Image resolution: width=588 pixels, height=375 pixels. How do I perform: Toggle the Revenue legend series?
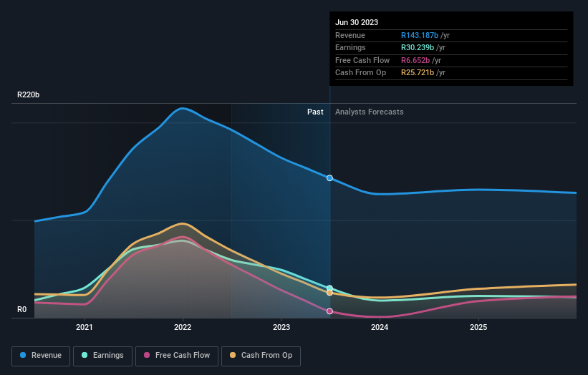41,356
